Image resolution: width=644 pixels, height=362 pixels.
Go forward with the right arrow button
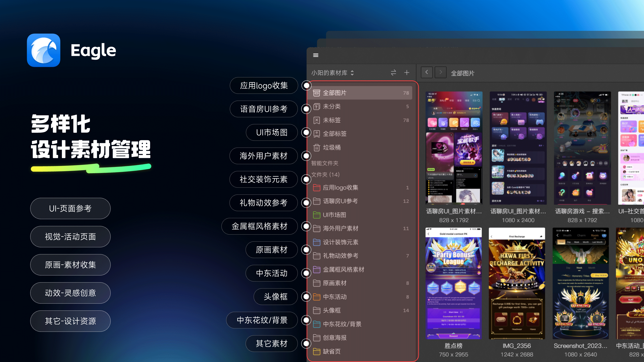click(441, 72)
